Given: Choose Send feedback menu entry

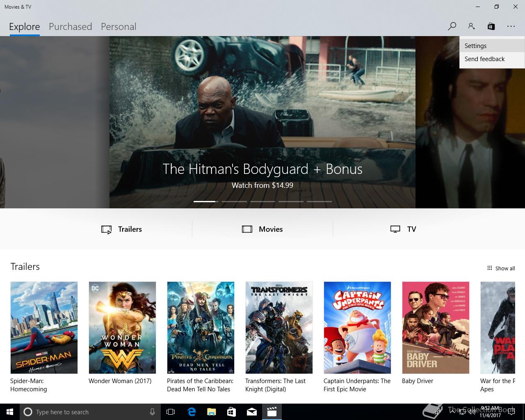Looking at the screenshot, I should click(492, 59).
